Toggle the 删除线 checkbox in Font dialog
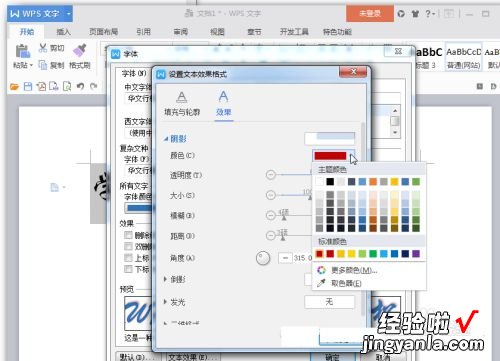 coord(128,235)
